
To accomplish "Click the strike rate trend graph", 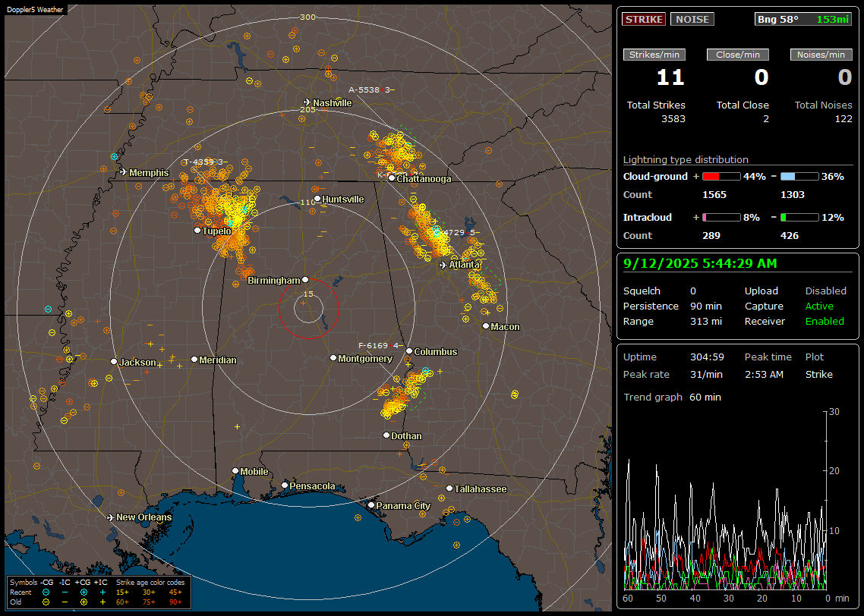I will point(727,500).
